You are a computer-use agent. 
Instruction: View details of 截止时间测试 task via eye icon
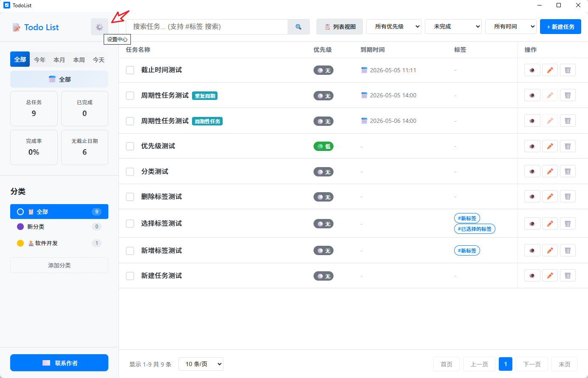click(532, 70)
